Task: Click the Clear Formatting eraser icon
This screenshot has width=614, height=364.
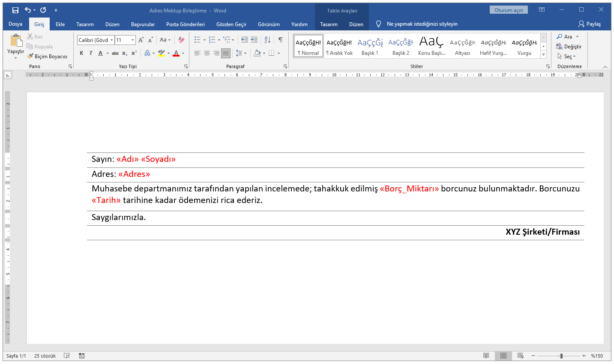Action: click(181, 40)
